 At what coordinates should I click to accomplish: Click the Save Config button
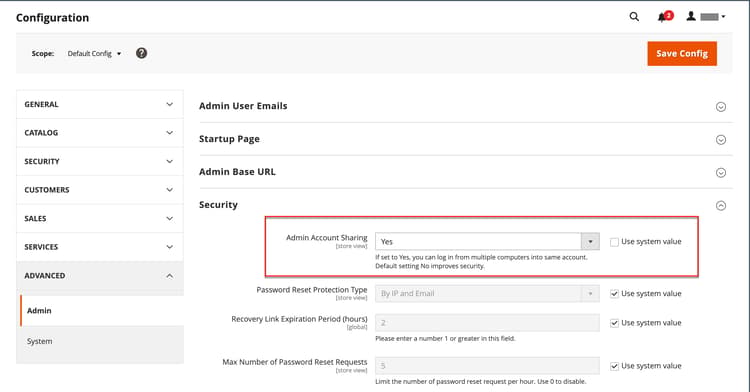coord(682,54)
